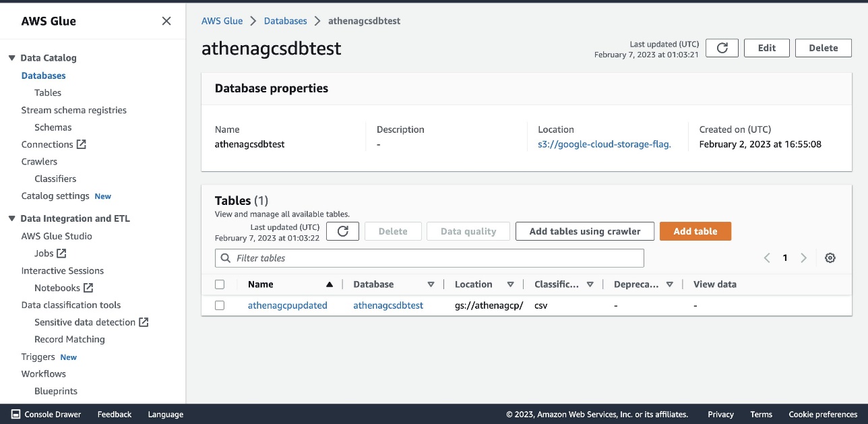The image size is (868, 424).
Task: Click the Connections external link icon
Action: [82, 144]
